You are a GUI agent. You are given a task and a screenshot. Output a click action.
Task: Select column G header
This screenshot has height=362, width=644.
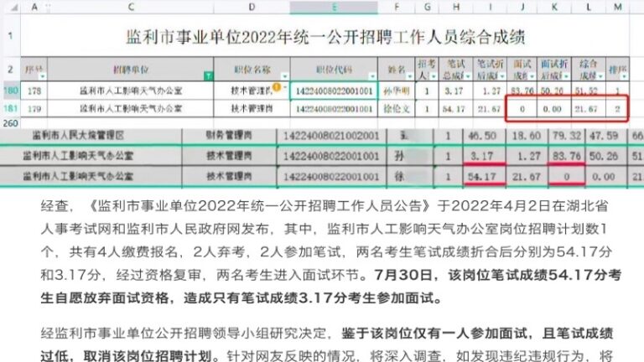pos(427,7)
